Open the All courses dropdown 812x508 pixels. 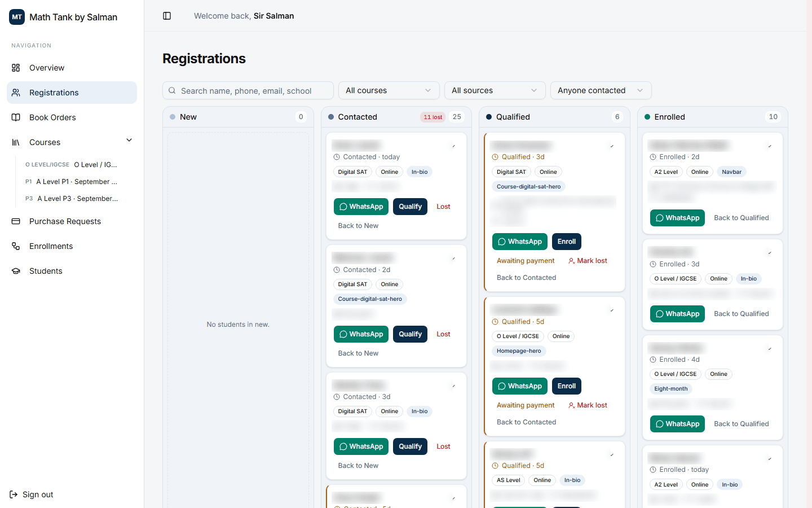pos(389,90)
